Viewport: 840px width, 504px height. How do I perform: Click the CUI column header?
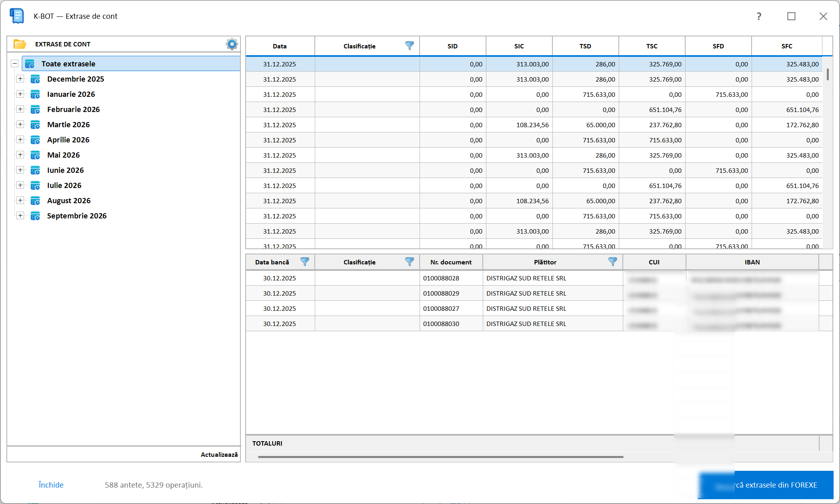[x=654, y=262]
